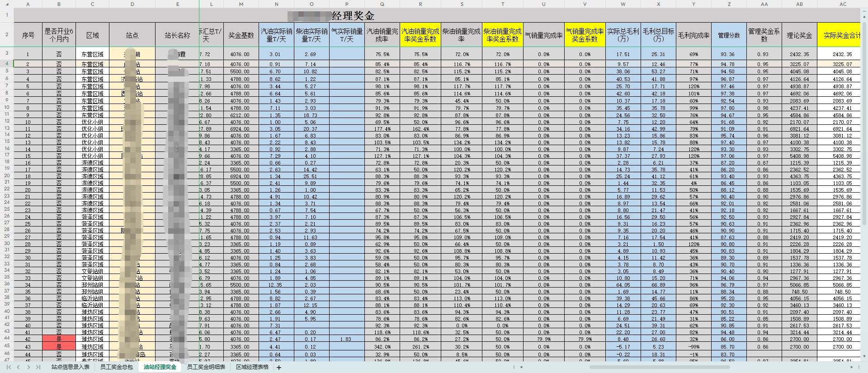Go to previous sheet tab arrow
868x373 pixels.
coord(18,367)
